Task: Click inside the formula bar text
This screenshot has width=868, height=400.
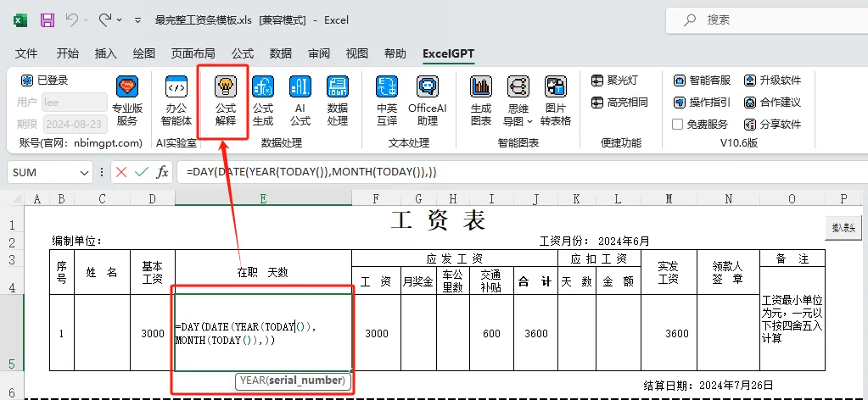Action: (x=311, y=173)
